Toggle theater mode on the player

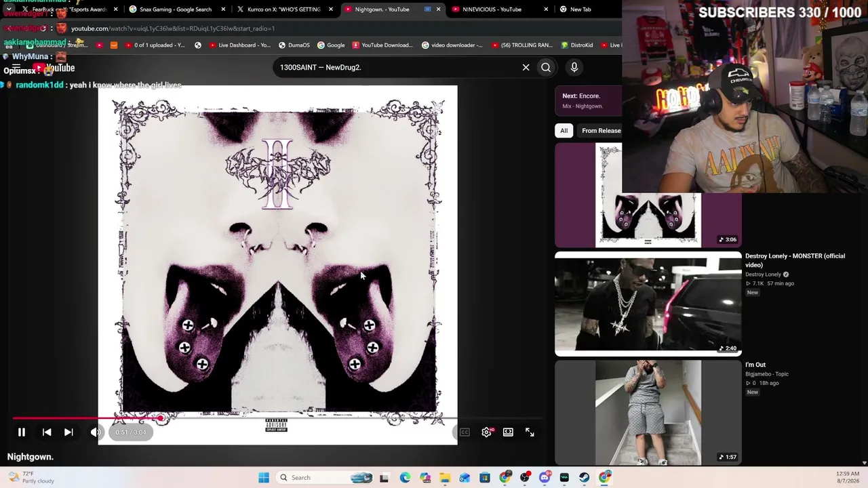pos(508,432)
